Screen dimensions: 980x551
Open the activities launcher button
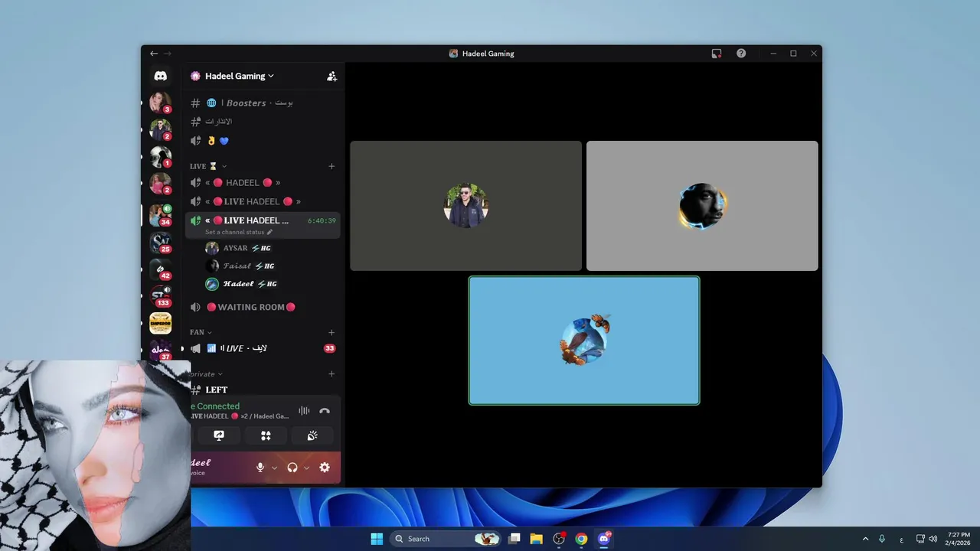pyautogui.click(x=266, y=435)
